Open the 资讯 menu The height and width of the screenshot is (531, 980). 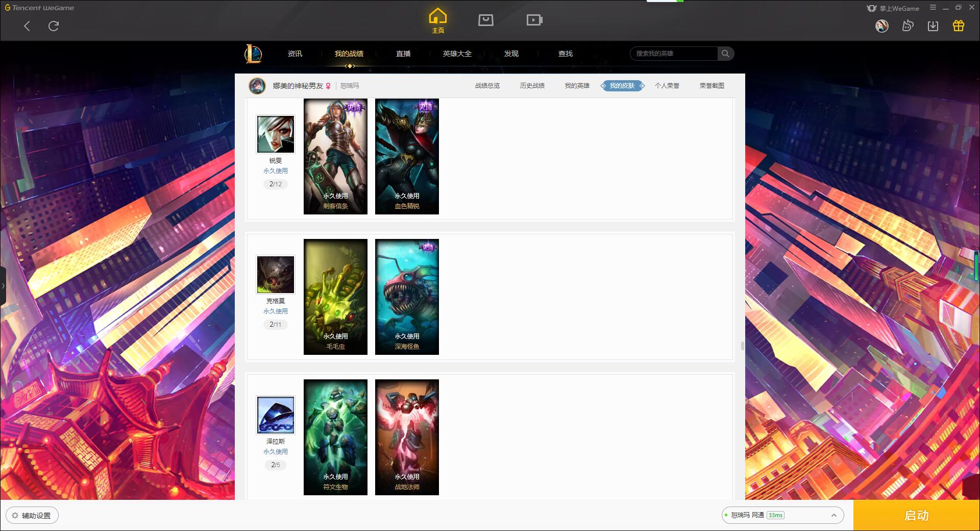pyautogui.click(x=295, y=54)
